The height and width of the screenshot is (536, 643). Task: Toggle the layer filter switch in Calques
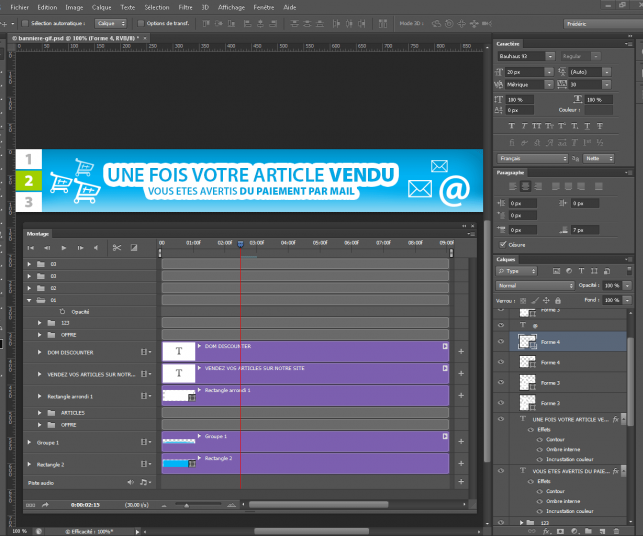tap(629, 271)
